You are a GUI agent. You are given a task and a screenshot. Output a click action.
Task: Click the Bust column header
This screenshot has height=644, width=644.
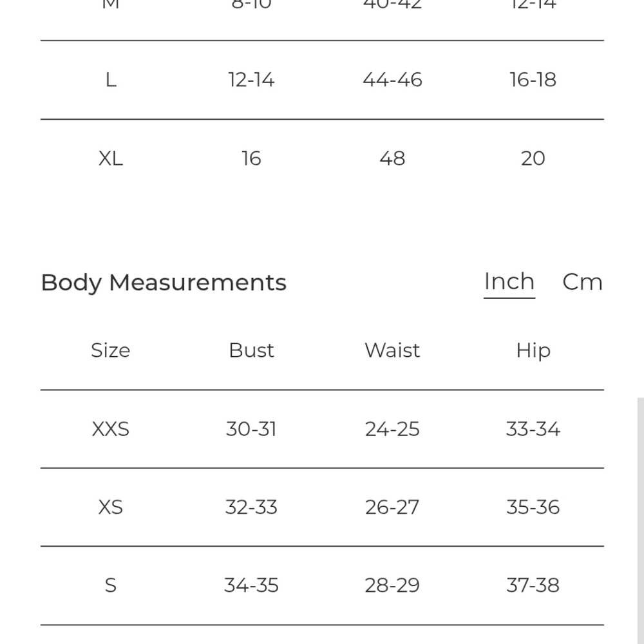251,350
